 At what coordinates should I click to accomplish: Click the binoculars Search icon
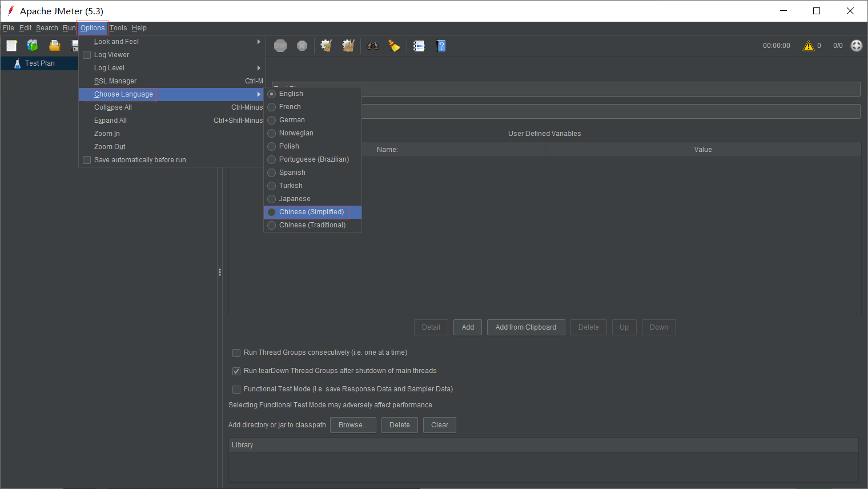(x=373, y=46)
